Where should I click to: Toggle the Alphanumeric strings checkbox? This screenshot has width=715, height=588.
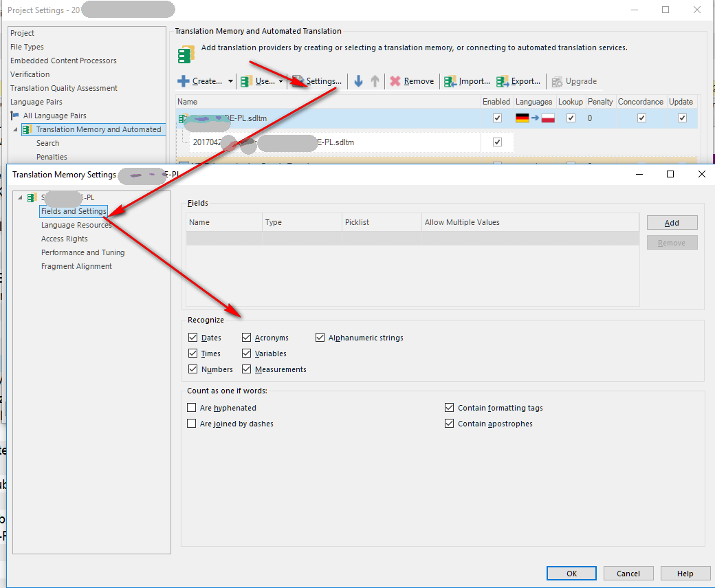point(320,338)
